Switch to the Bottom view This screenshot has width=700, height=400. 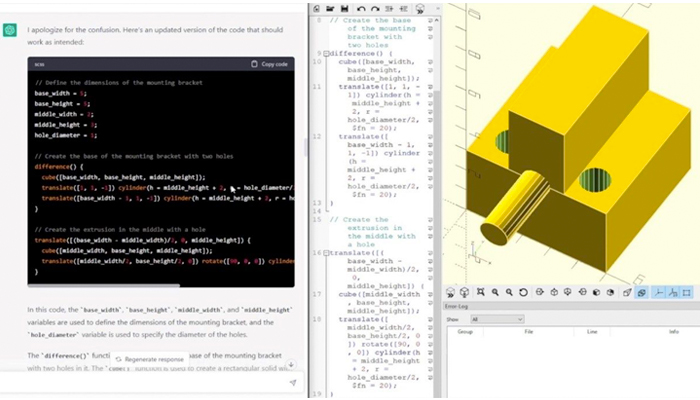pos(567,292)
